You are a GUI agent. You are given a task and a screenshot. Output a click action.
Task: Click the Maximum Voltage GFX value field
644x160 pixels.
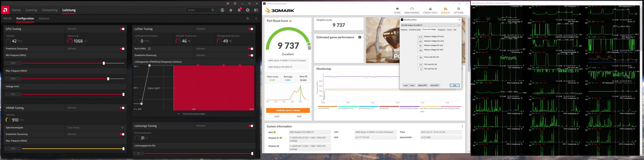tap(420, 37)
